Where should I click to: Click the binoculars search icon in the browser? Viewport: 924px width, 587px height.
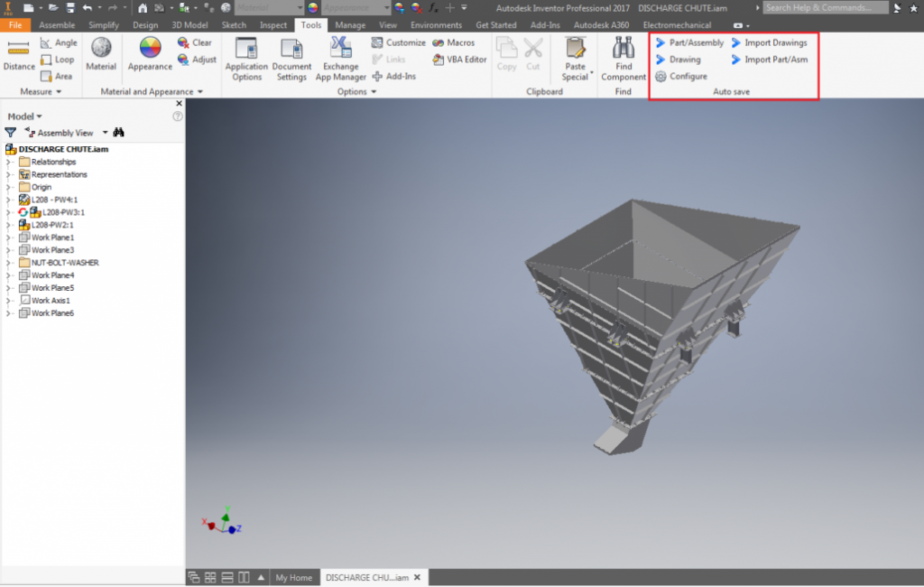119,131
